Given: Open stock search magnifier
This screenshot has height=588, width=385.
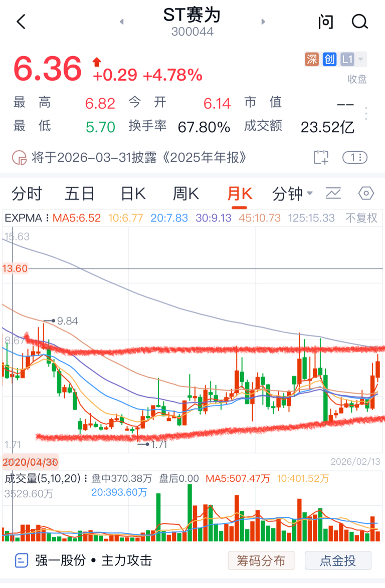Looking at the screenshot, I should point(359,22).
